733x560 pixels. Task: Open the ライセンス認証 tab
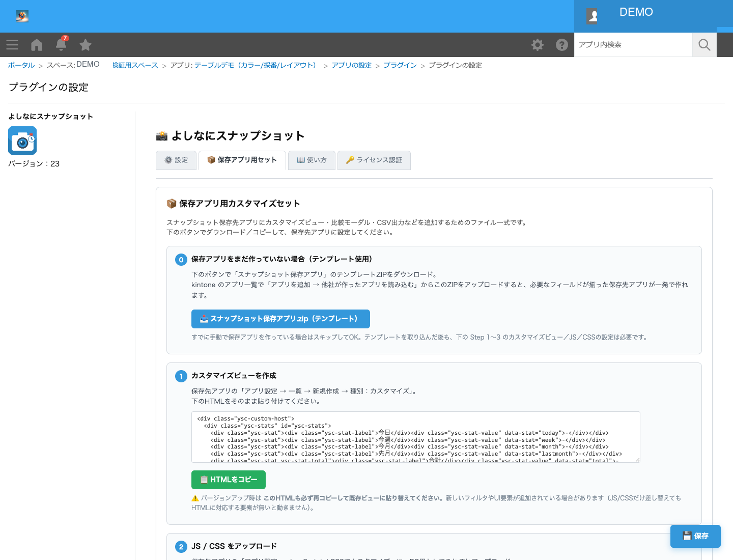pyautogui.click(x=374, y=160)
